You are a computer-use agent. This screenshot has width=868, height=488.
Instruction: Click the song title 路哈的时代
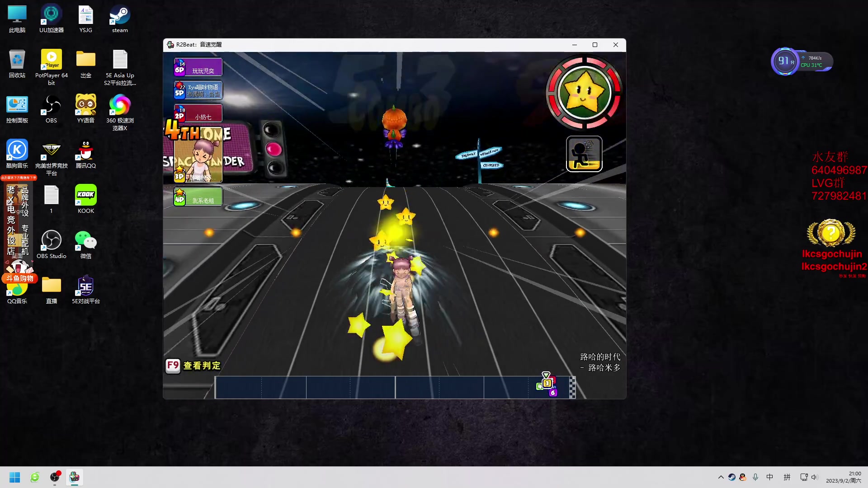600,357
